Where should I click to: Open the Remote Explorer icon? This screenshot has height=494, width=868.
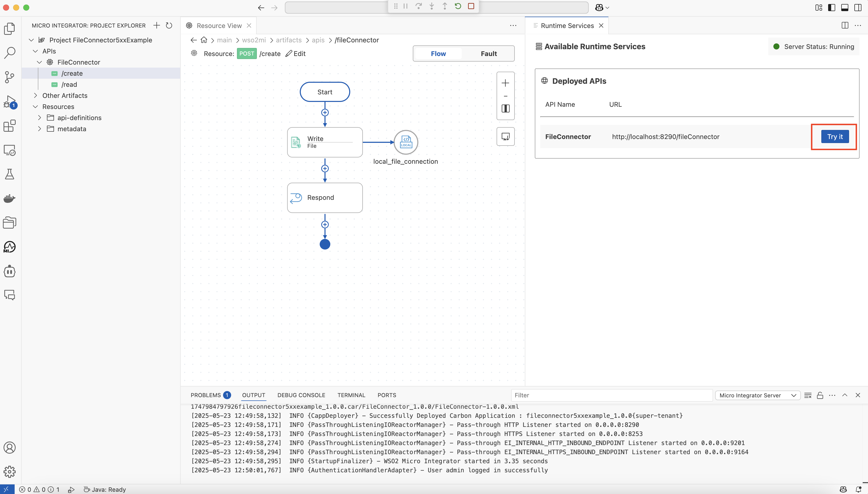coord(10,150)
